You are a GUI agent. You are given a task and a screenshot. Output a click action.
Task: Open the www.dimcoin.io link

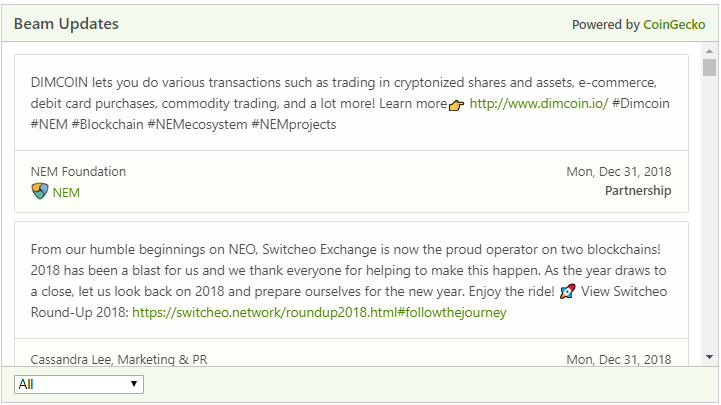coord(539,103)
